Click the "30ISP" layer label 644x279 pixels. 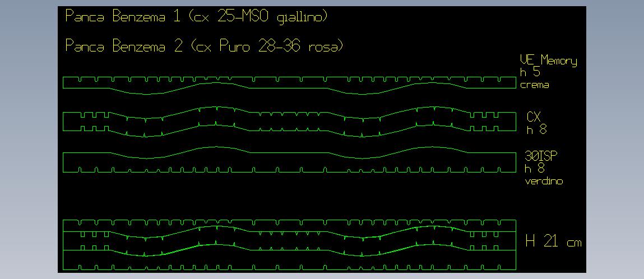click(538, 156)
